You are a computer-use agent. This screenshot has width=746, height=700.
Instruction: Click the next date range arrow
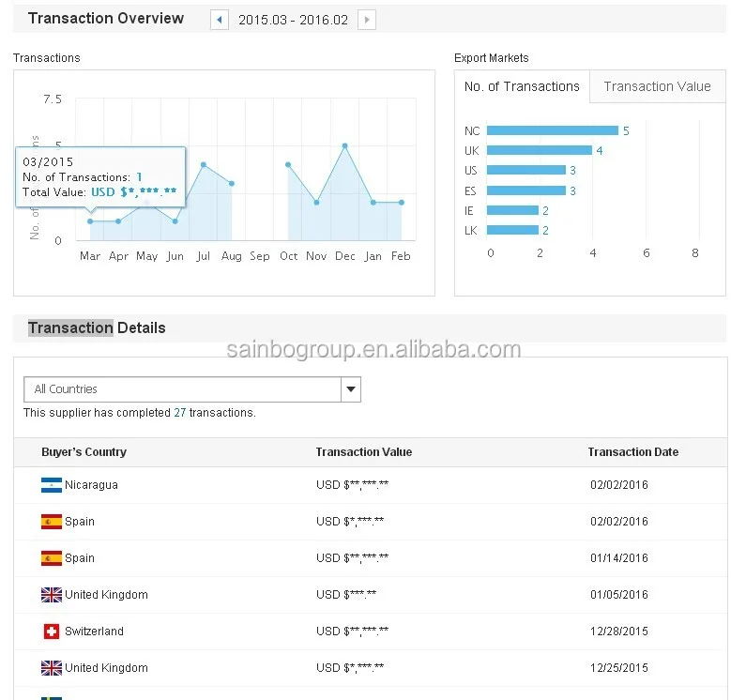point(367,20)
